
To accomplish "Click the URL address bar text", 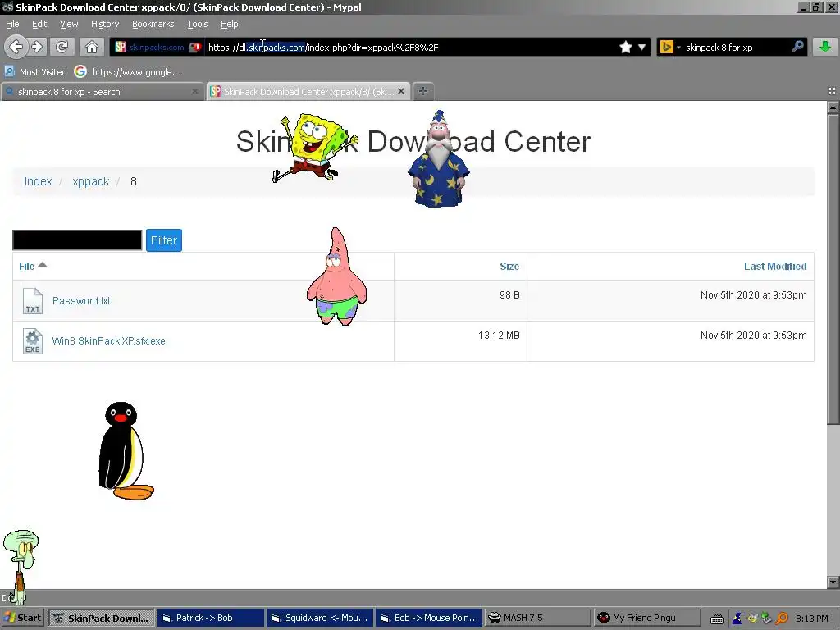I will [323, 47].
